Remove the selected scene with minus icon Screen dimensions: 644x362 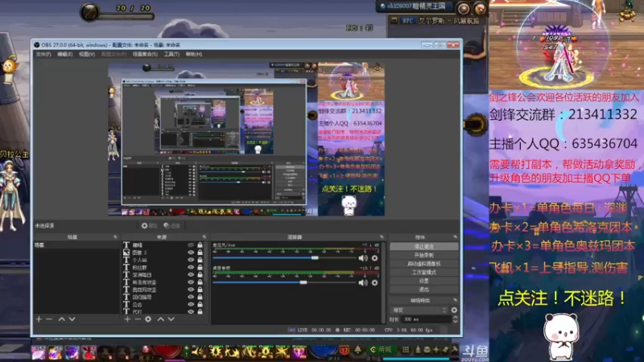pos(49,319)
